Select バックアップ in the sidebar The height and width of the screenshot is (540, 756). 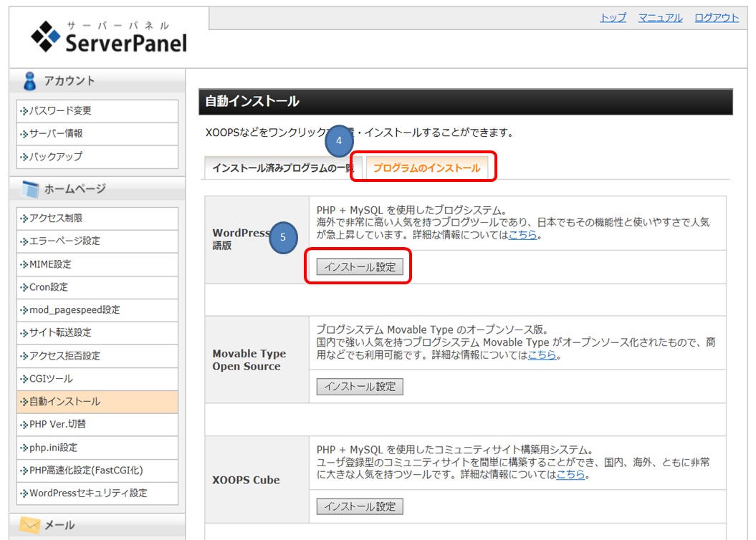(56, 157)
